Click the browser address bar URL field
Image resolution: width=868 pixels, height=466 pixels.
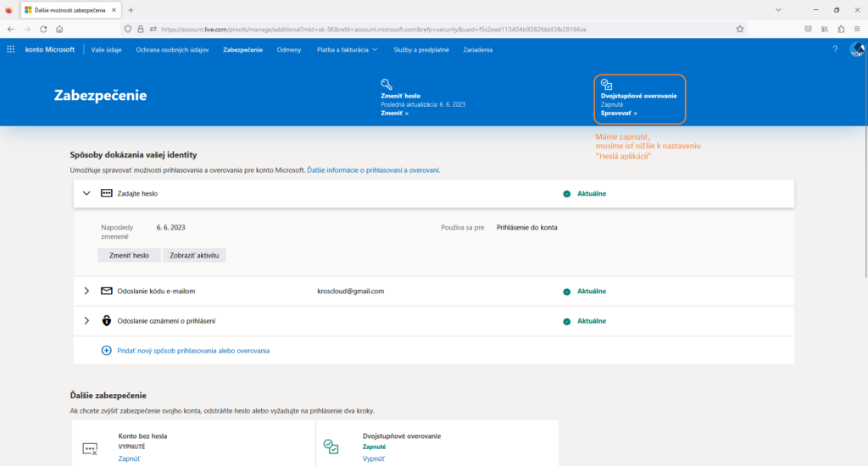[424, 29]
